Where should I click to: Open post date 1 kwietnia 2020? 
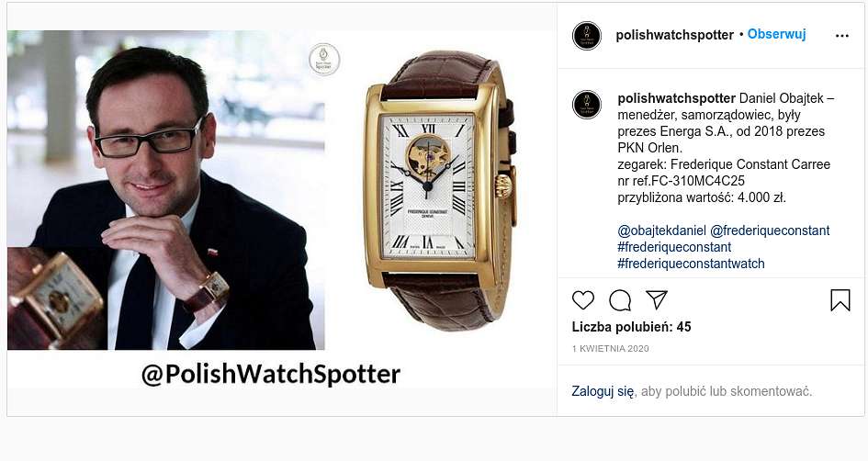coord(610,349)
